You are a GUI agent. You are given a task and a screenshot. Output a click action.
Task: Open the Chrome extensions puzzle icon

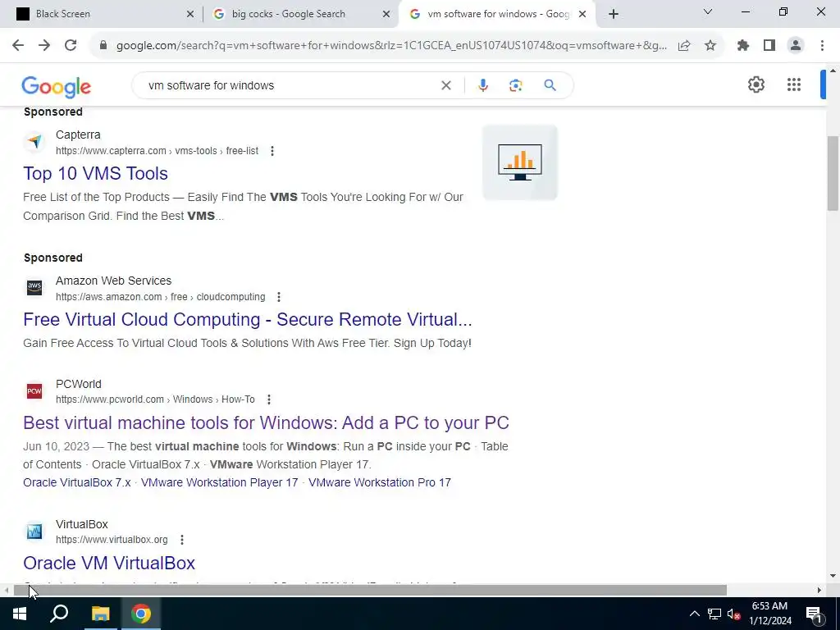pos(743,46)
